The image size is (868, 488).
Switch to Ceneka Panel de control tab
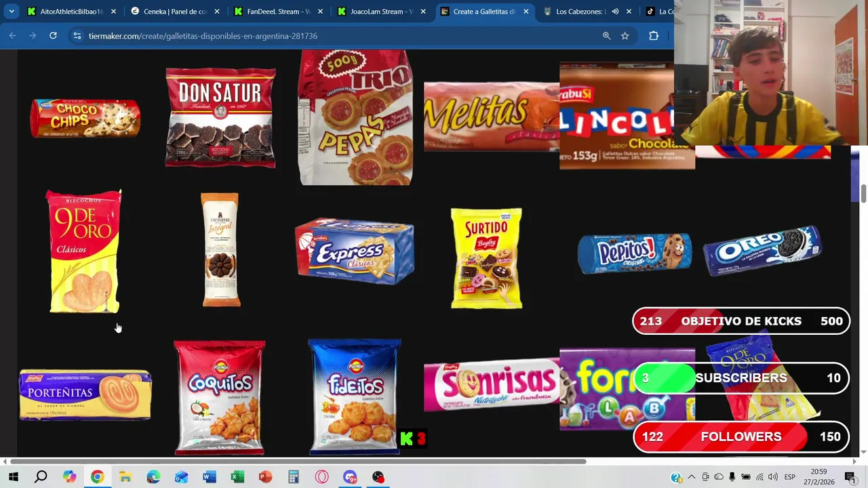175,12
